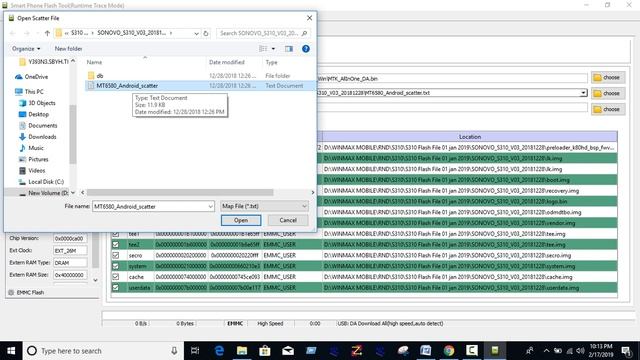Viewport: 640px width, 360px height.
Task: Click the recovery.img location cell
Action: pos(470,191)
